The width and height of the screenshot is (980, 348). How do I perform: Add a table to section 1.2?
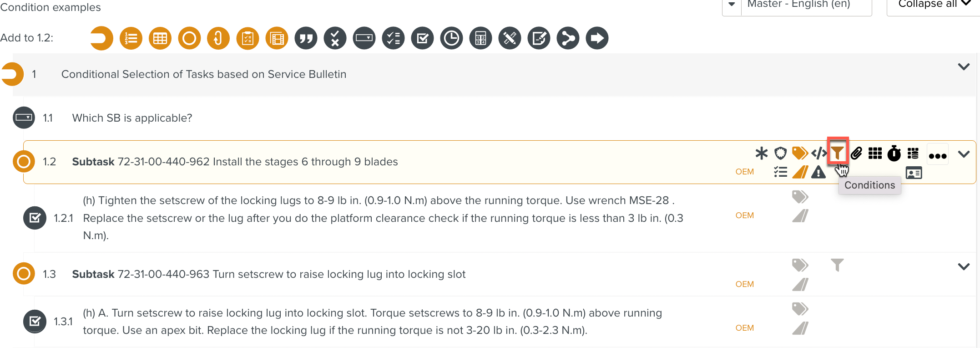(160, 38)
